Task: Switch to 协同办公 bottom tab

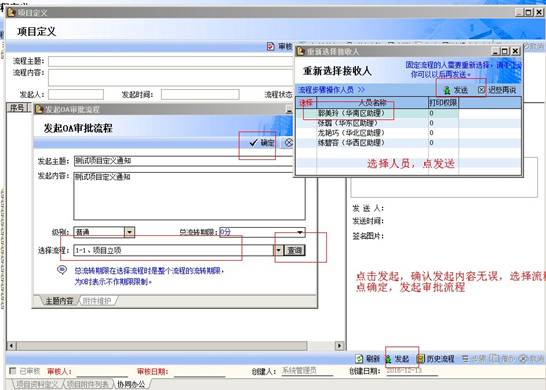Action: pyautogui.click(x=131, y=384)
